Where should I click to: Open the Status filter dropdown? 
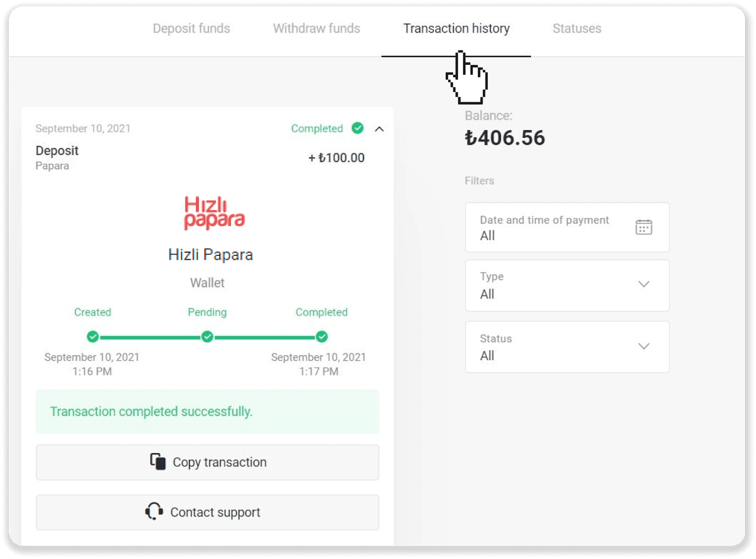coord(567,347)
